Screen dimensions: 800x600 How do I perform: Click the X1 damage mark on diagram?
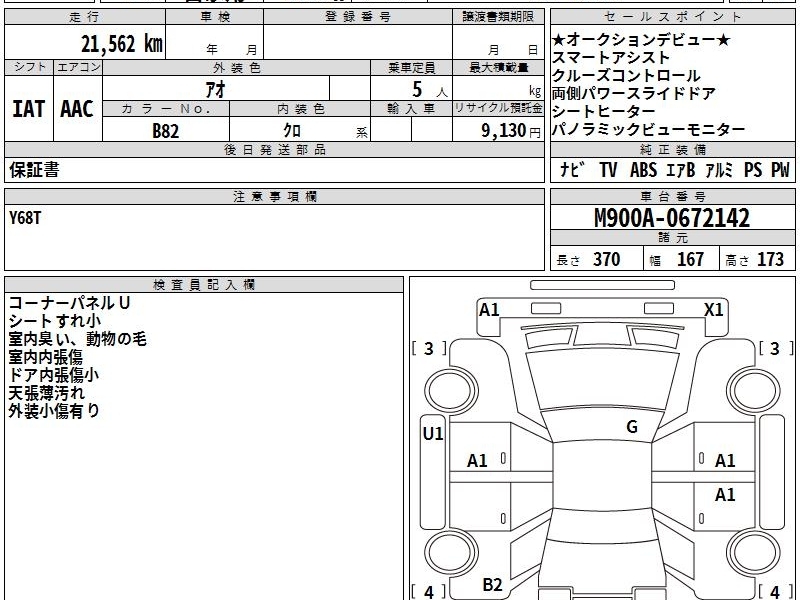(713, 309)
